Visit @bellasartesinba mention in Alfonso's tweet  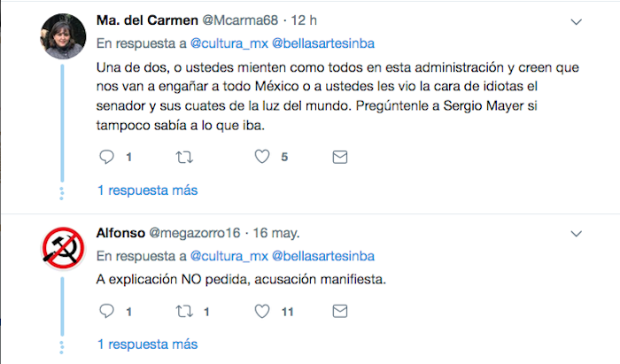coord(322,256)
